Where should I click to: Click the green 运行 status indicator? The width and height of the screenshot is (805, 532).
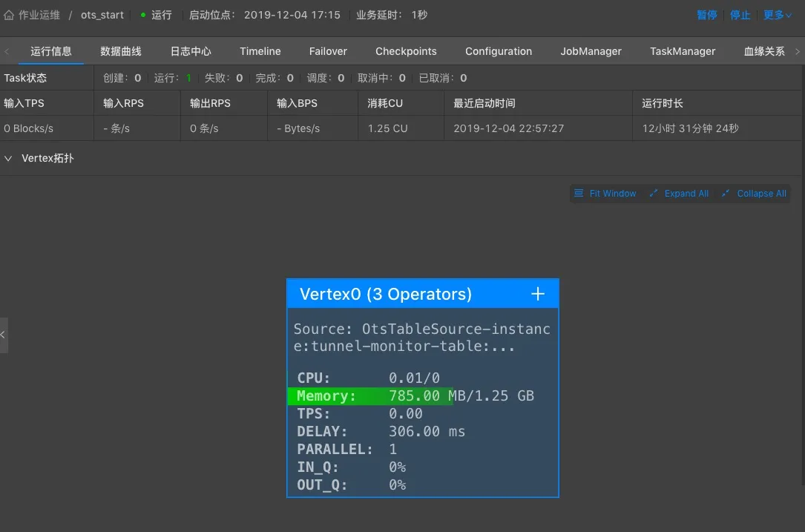157,15
